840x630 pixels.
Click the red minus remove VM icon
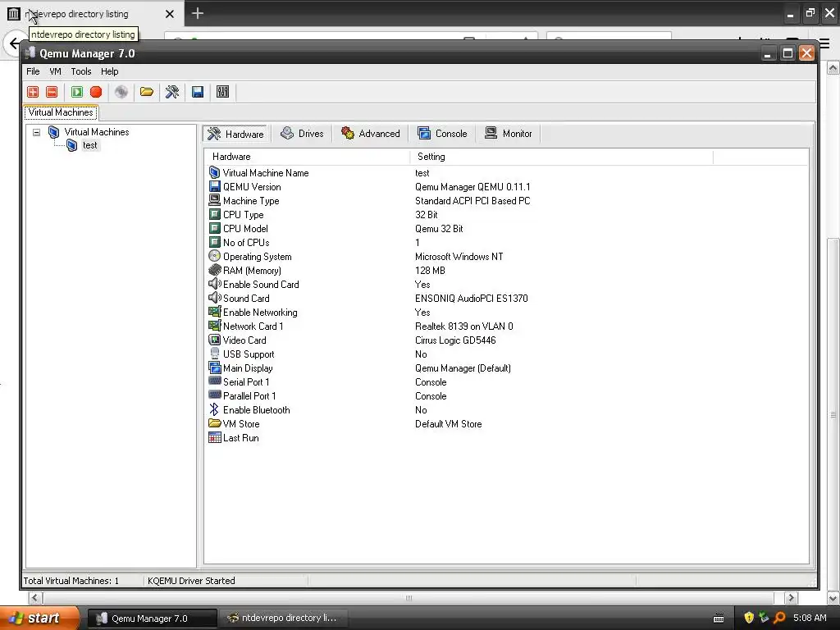pyautogui.click(x=52, y=92)
